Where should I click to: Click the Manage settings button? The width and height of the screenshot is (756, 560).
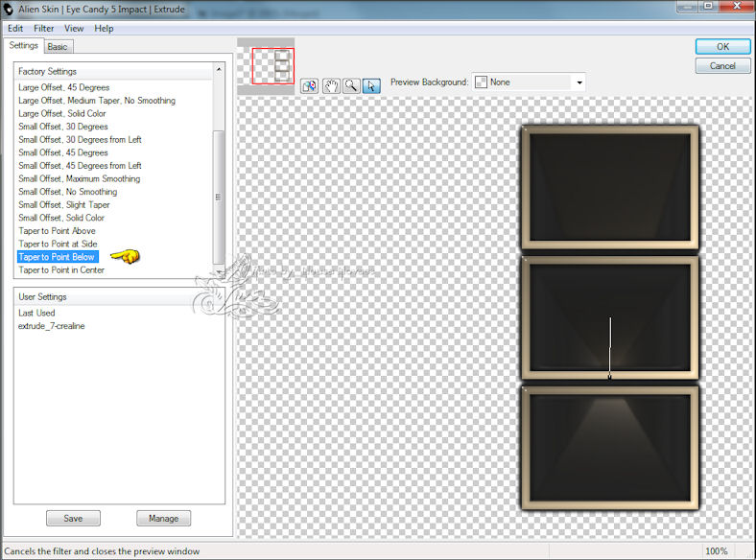(x=163, y=519)
